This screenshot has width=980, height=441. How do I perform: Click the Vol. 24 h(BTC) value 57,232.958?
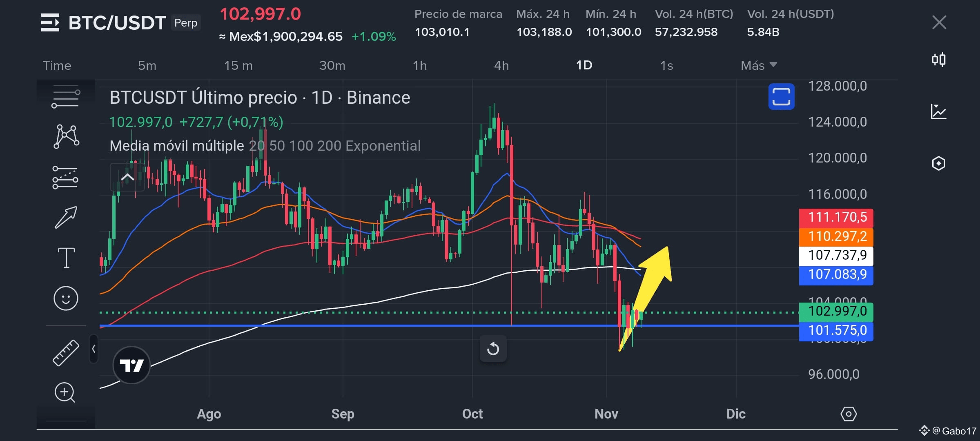pos(686,32)
